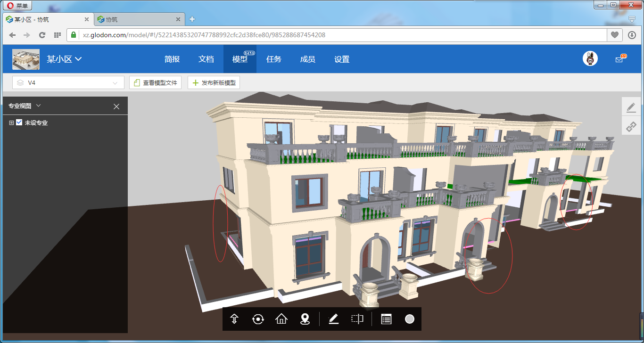This screenshot has height=343, width=644.
Task: Click the vertical double-arrow icon in the bottom toolbar
Action: tap(234, 319)
